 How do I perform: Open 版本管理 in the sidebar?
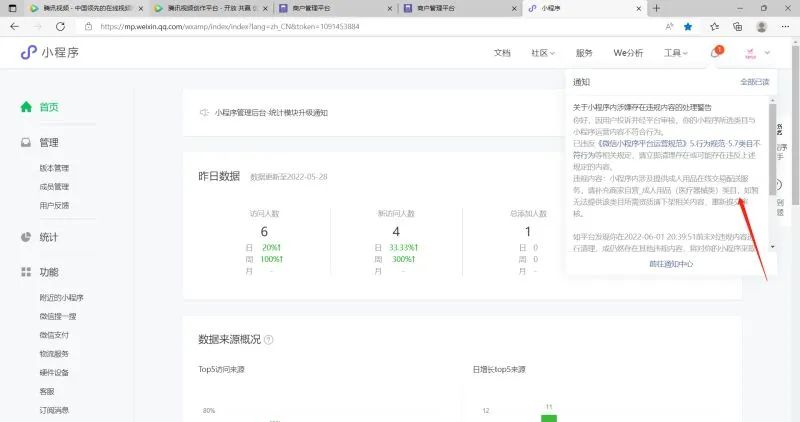click(x=54, y=168)
